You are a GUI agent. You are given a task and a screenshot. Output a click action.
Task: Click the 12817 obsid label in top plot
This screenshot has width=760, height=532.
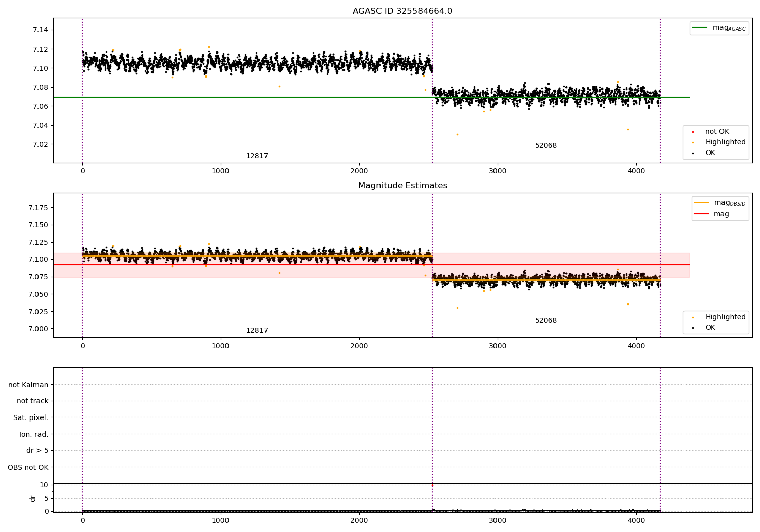tap(257, 156)
